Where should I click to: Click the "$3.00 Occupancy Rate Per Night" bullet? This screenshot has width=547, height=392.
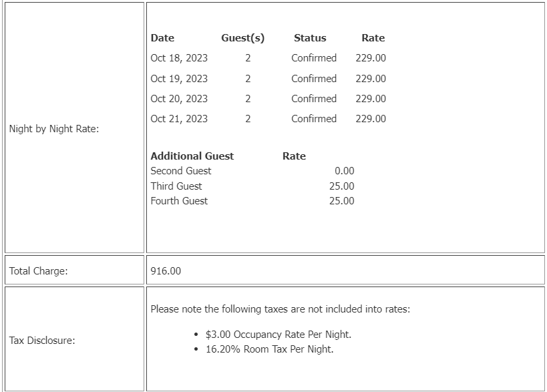coord(279,334)
